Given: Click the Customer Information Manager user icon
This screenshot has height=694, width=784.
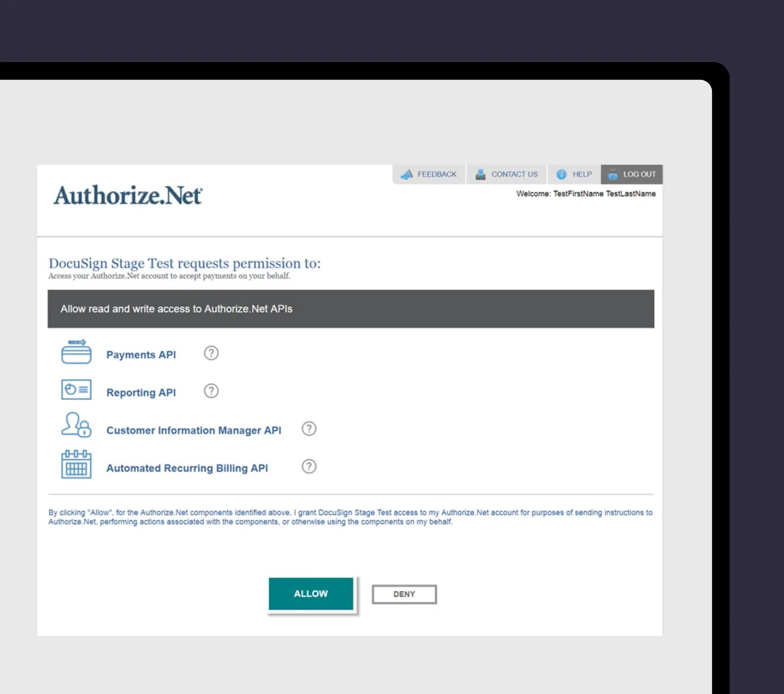Looking at the screenshot, I should 76,424.
